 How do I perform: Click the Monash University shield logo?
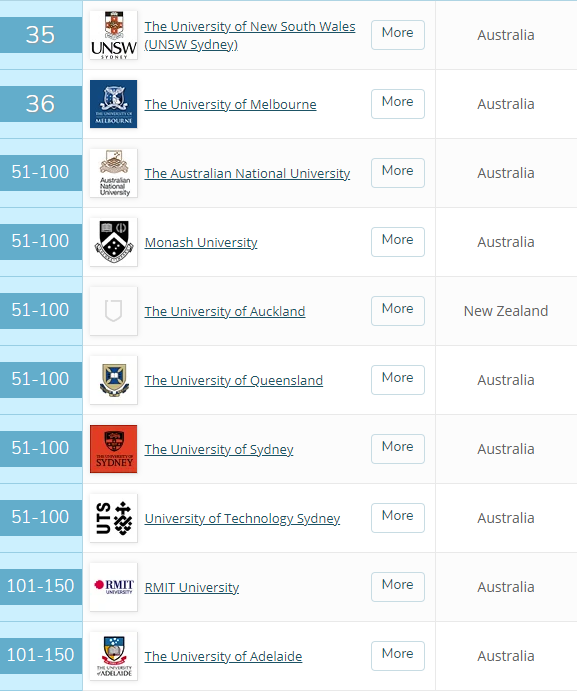click(x=113, y=242)
